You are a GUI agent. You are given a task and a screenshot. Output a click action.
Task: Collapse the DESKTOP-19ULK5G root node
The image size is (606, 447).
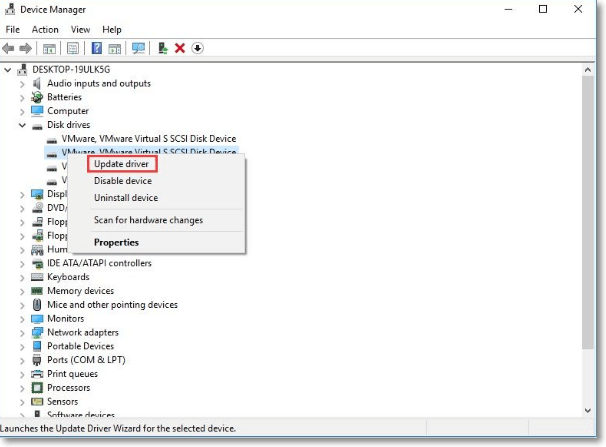(8, 70)
